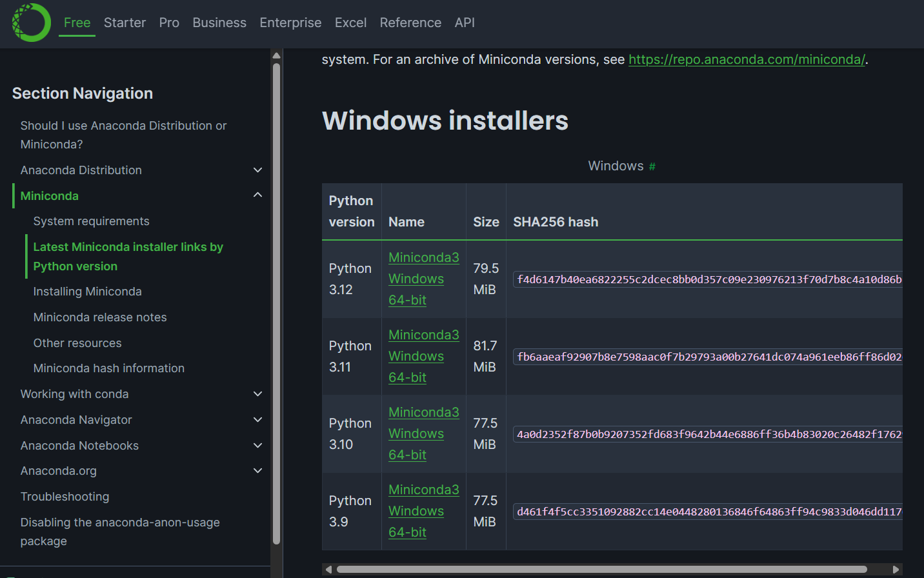Expand Working with conda section
The height and width of the screenshot is (578, 924).
coord(257,394)
